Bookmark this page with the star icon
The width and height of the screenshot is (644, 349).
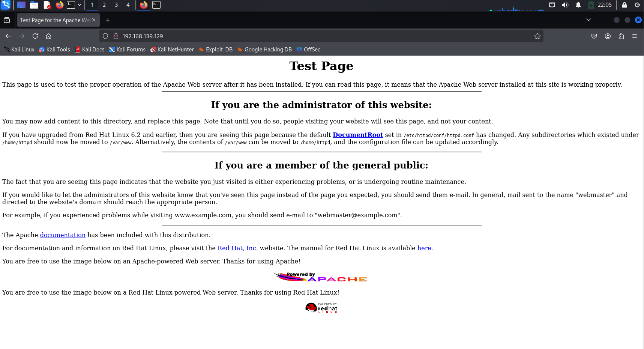[x=537, y=36]
